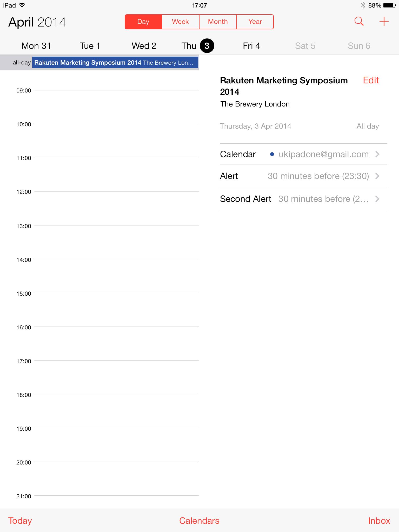Screen dimensions: 399x532
Task: Open the Alert setting chevron
Action: 377,176
